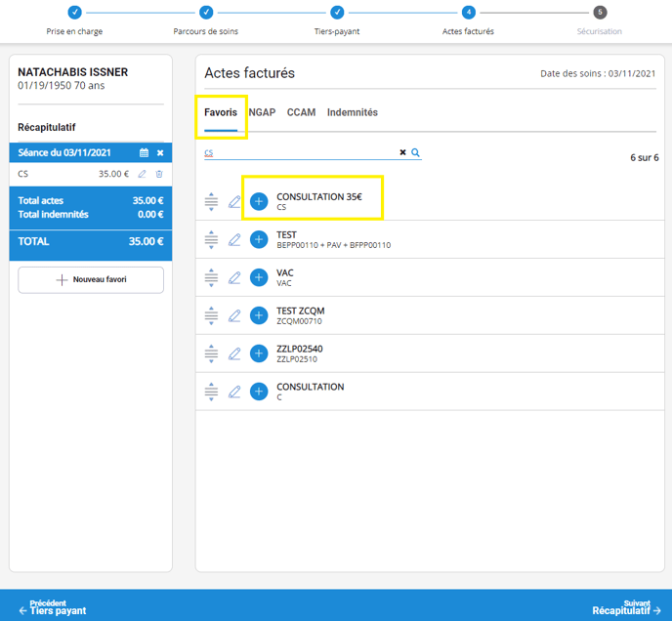Image resolution: width=672 pixels, height=621 pixels.
Task: Close the Séance du 03/11/2021 block
Action: pyautogui.click(x=160, y=153)
